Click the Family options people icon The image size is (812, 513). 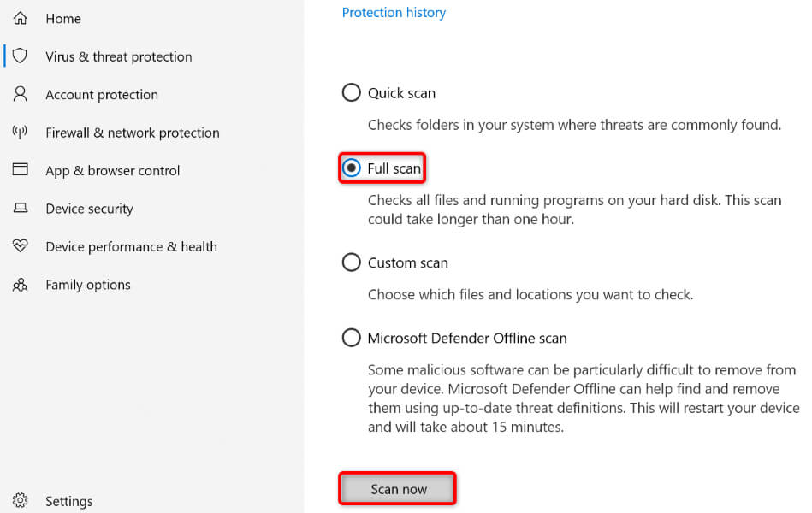21,285
